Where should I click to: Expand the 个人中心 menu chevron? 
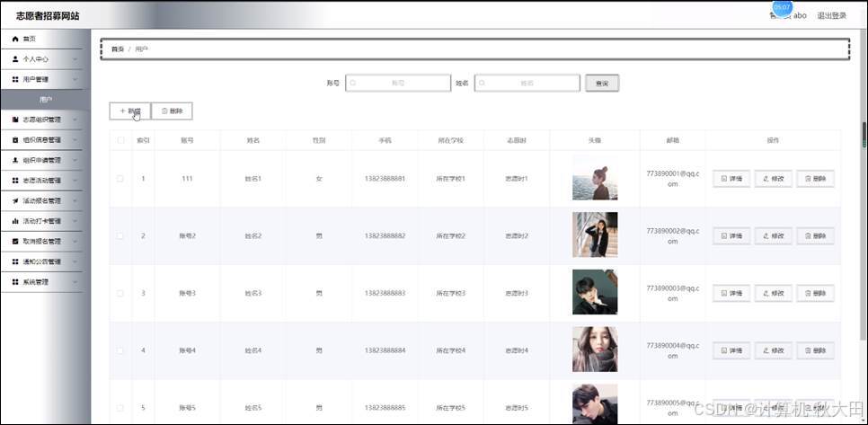tap(75, 59)
